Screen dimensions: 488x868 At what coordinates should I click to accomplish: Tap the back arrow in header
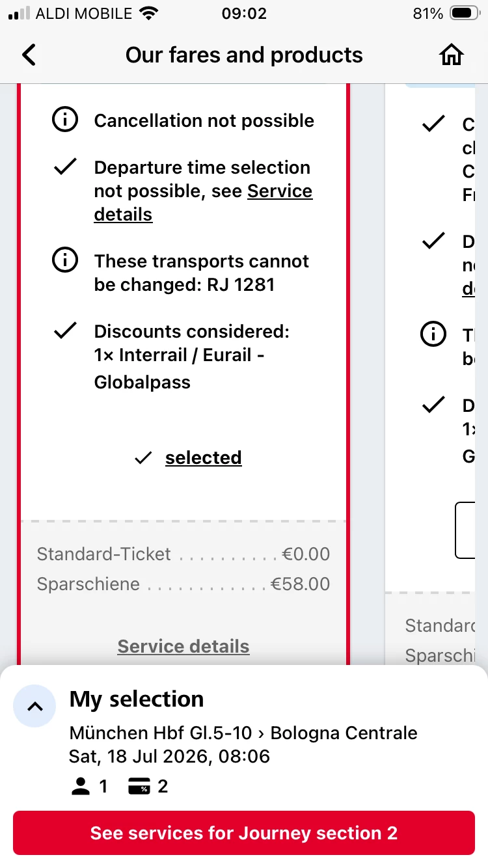coord(29,55)
